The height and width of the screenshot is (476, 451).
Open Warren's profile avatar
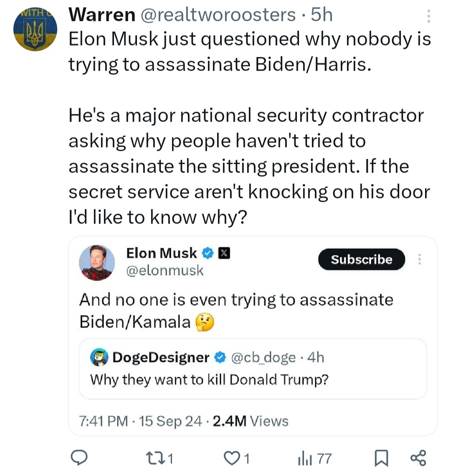35,29
